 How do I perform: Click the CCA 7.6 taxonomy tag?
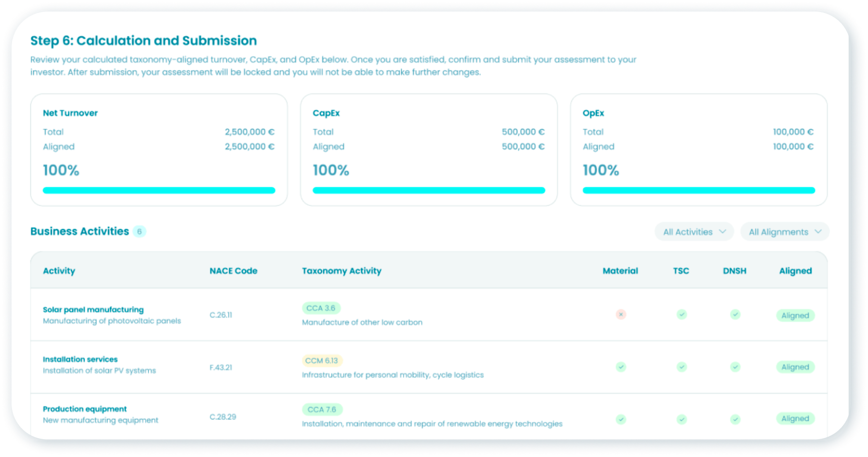322,409
